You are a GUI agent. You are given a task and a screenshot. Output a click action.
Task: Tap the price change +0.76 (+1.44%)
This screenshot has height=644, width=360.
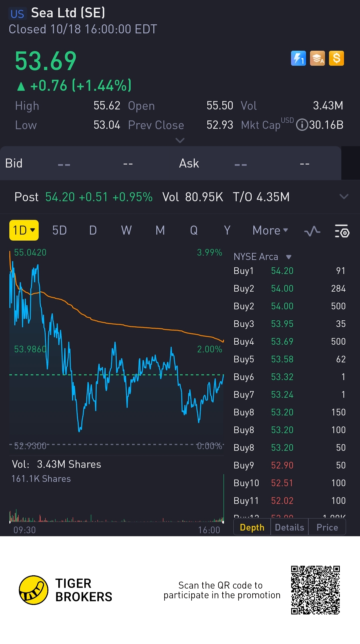tap(74, 85)
